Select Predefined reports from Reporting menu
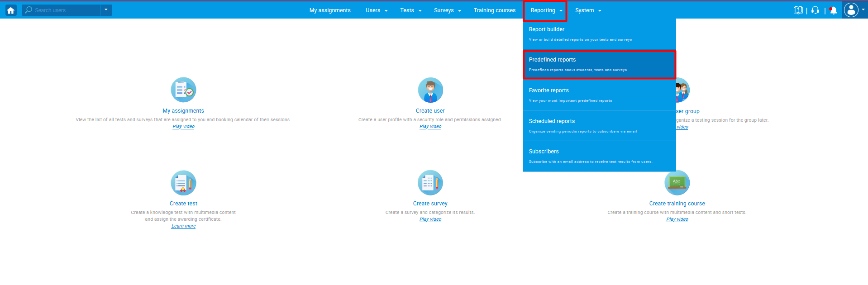Image resolution: width=868 pixels, height=285 pixels. tap(599, 64)
